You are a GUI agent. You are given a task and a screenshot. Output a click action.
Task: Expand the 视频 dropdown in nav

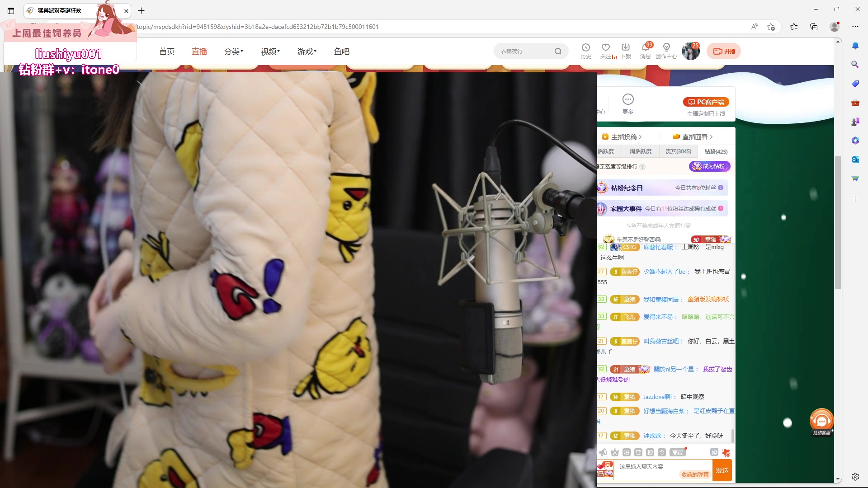tap(270, 52)
